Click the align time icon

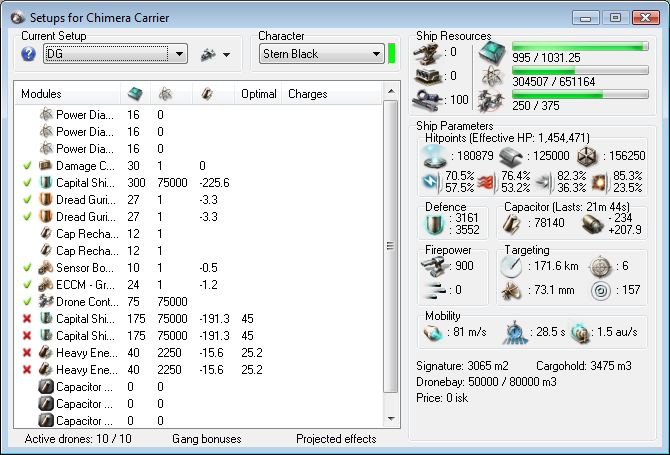514,332
